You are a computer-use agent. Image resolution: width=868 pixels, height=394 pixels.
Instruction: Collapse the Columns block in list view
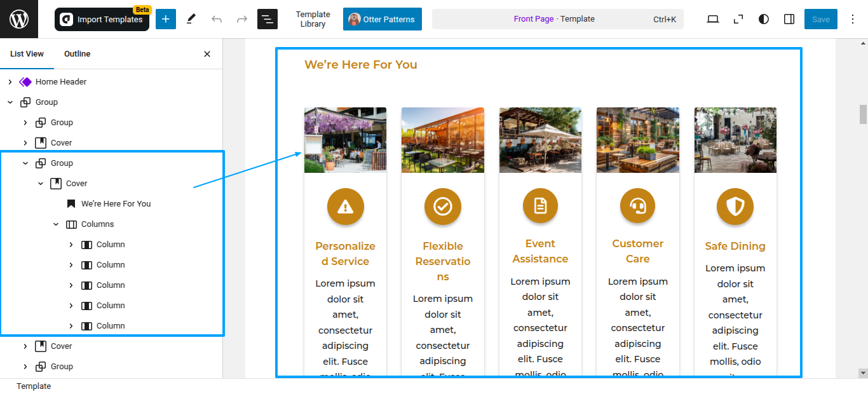click(56, 224)
